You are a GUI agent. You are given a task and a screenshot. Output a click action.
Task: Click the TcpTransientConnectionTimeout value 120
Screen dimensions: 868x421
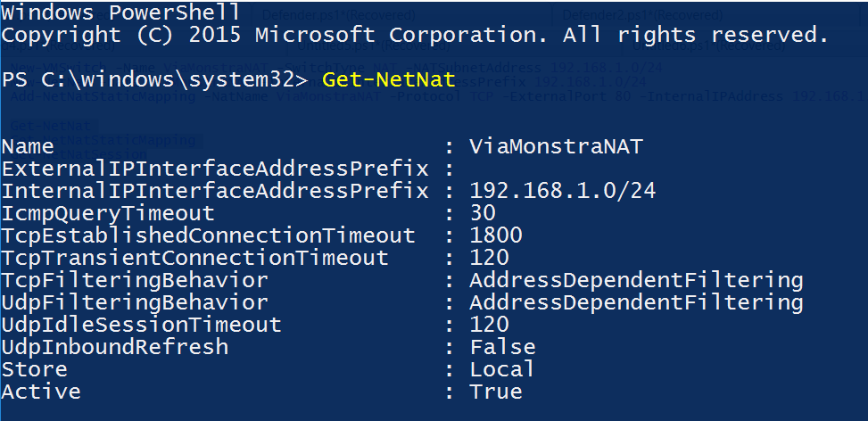pos(489,258)
